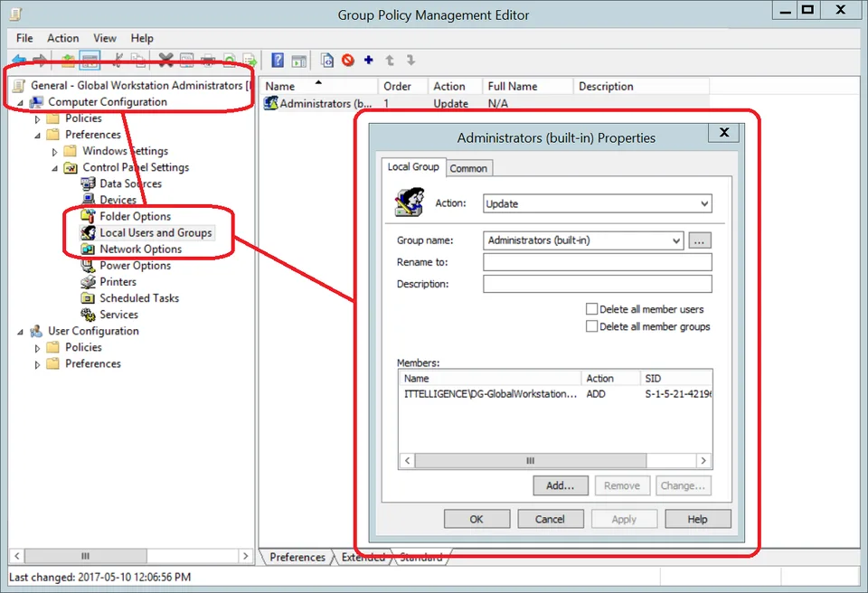Select the ITTELLIGENCE\DG-GlobalWorkstation member row

(x=555, y=394)
